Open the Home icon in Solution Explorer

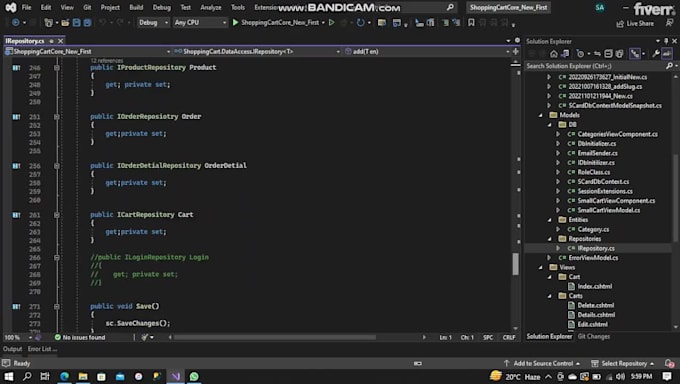tap(554, 54)
